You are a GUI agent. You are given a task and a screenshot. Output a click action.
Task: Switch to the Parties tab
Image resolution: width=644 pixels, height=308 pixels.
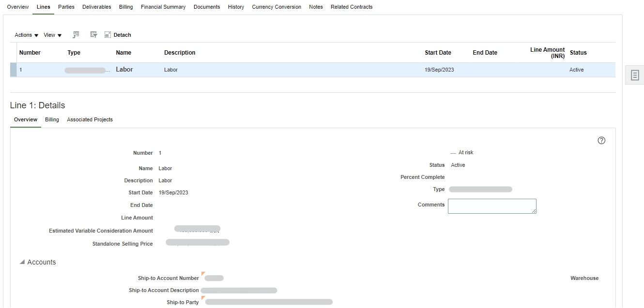(66, 7)
